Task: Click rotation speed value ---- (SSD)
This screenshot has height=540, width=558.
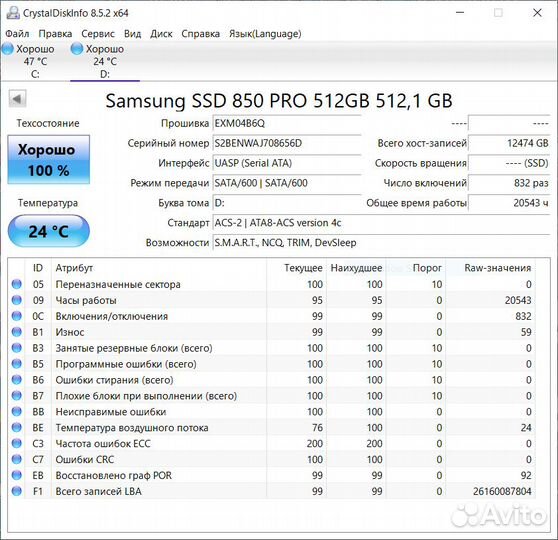Action: click(509, 163)
